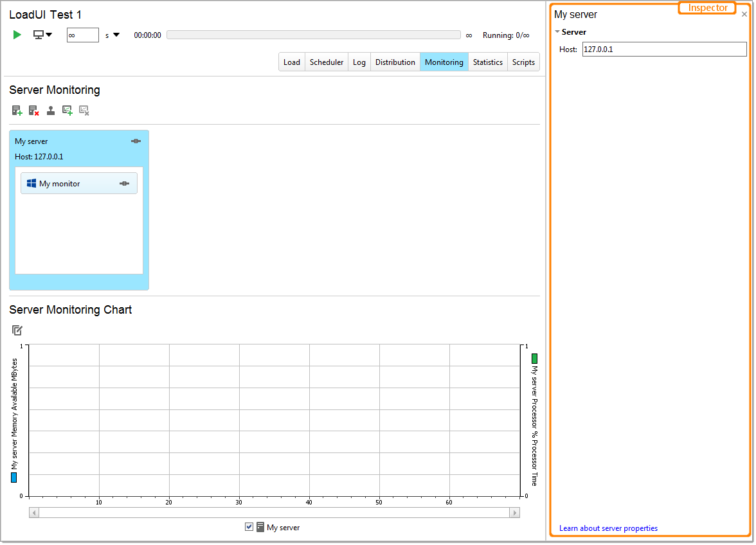Open the distribution mode dropdown arrow
The image size is (756, 545).
click(x=49, y=35)
